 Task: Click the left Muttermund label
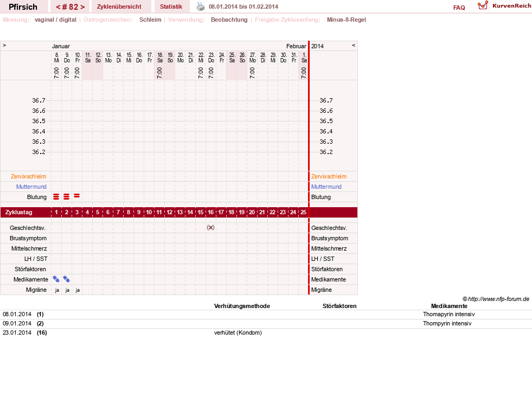(31, 187)
